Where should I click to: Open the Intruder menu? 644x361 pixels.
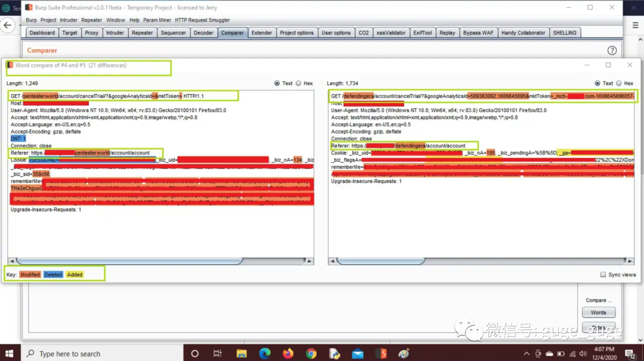(x=69, y=20)
